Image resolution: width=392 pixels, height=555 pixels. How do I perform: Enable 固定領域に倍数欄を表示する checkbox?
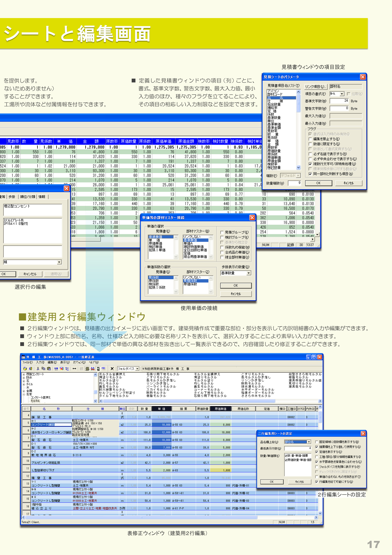(x=317, y=442)
